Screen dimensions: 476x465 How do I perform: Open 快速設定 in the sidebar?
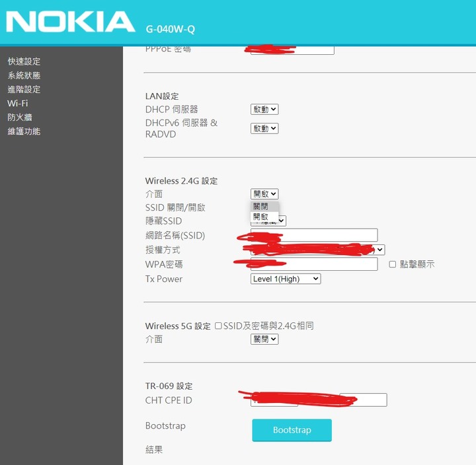(x=24, y=61)
